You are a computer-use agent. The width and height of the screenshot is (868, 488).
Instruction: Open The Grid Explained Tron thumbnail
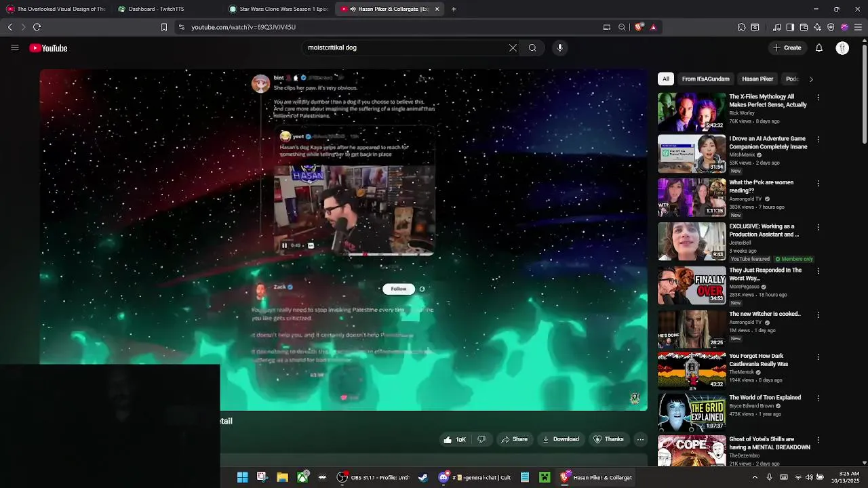coord(692,412)
